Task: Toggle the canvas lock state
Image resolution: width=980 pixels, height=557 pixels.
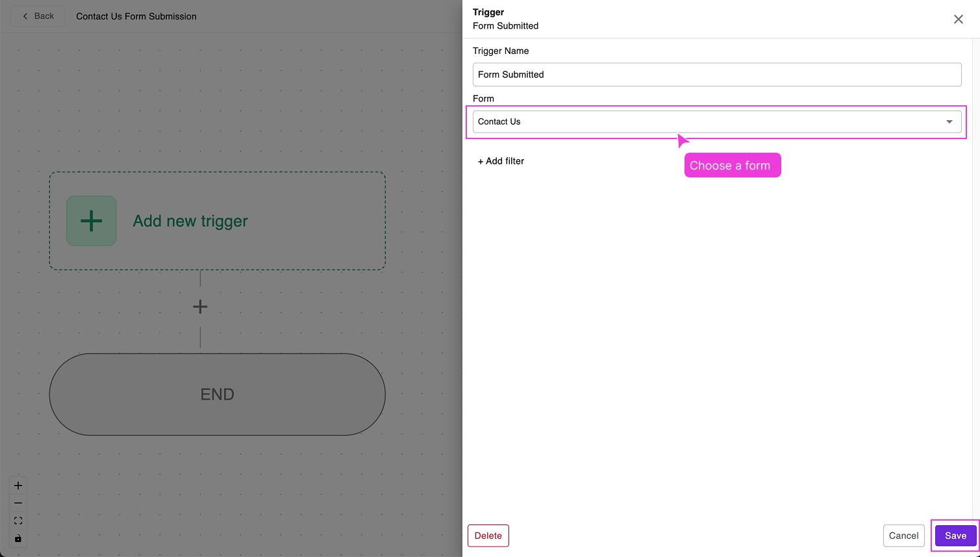Action: pyautogui.click(x=18, y=538)
